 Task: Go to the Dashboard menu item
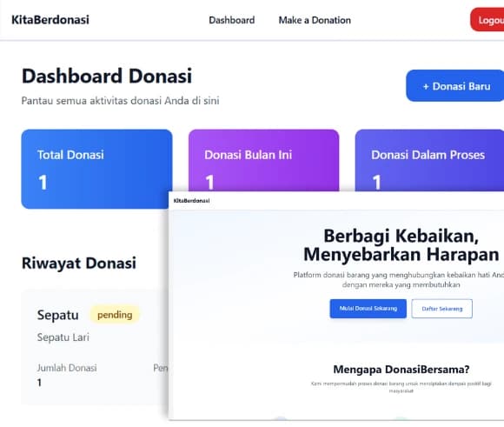coord(232,20)
